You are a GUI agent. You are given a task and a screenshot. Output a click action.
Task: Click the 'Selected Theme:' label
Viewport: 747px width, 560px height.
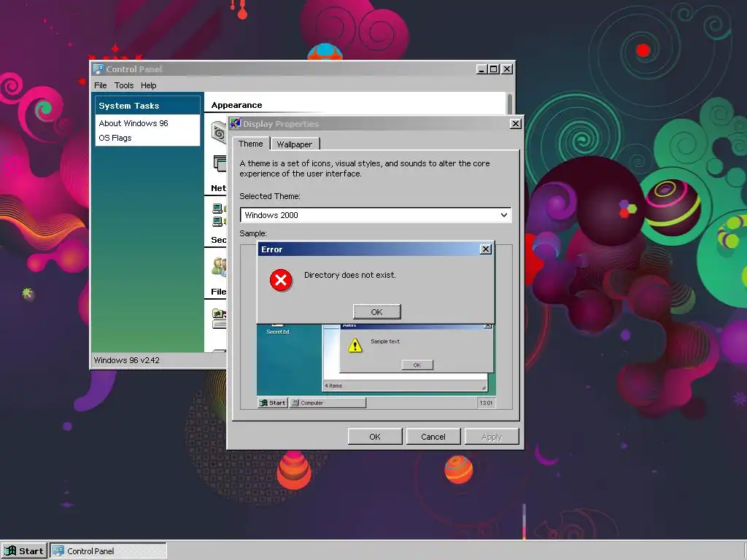pos(270,196)
